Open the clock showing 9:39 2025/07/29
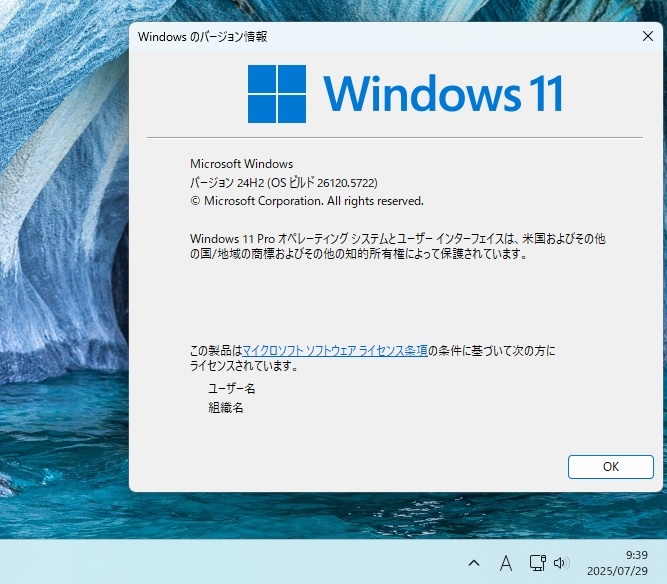667x584 pixels. coord(617,563)
